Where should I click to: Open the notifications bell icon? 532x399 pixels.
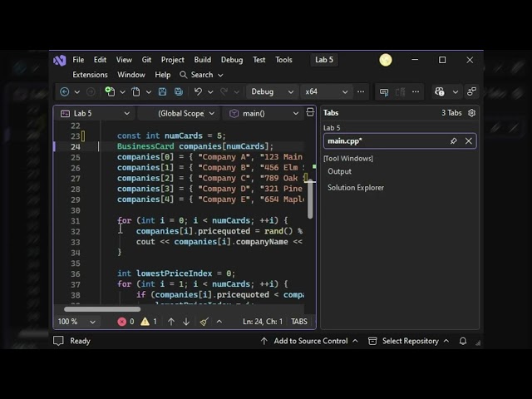pyautogui.click(x=463, y=341)
